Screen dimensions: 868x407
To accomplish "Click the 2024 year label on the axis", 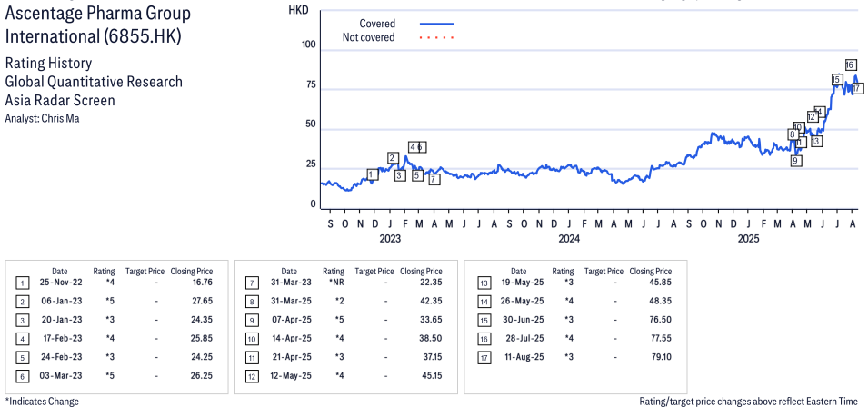I will point(569,238).
